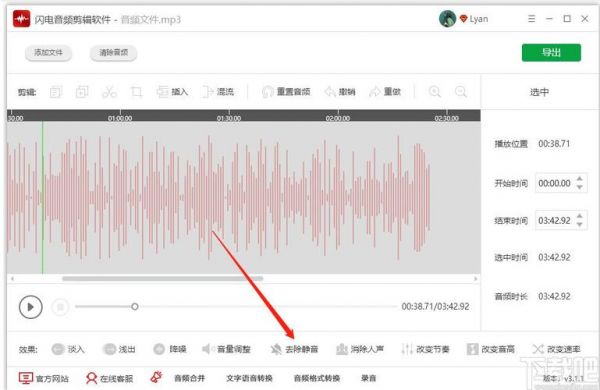Image resolution: width=600 pixels, height=390 pixels.
Task: Open the 音频合并 audio merge tool
Action: click(189, 378)
